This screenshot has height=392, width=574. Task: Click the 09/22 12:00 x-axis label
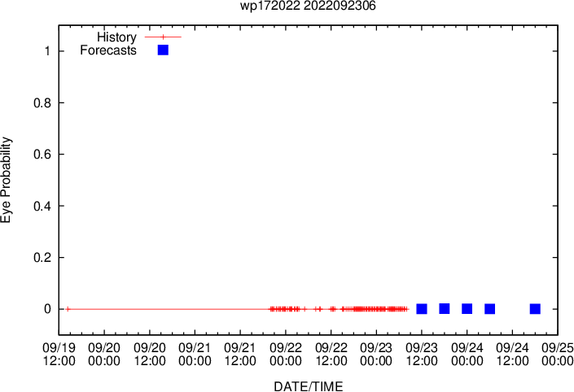(x=331, y=354)
